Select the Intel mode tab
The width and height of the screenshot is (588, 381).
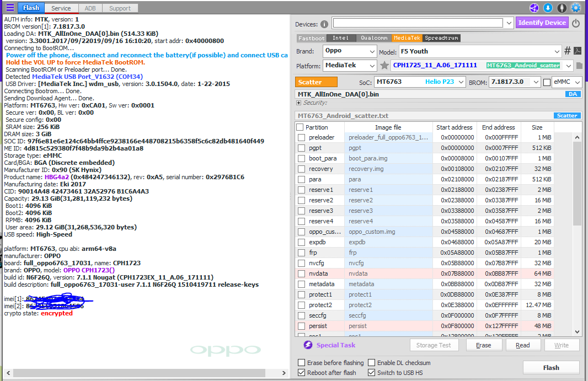[340, 38]
